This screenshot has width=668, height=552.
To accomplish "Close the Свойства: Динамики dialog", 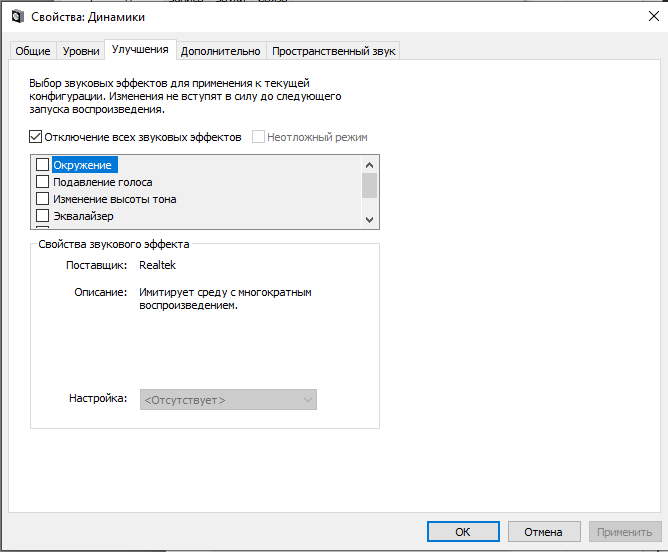I will click(654, 16).
